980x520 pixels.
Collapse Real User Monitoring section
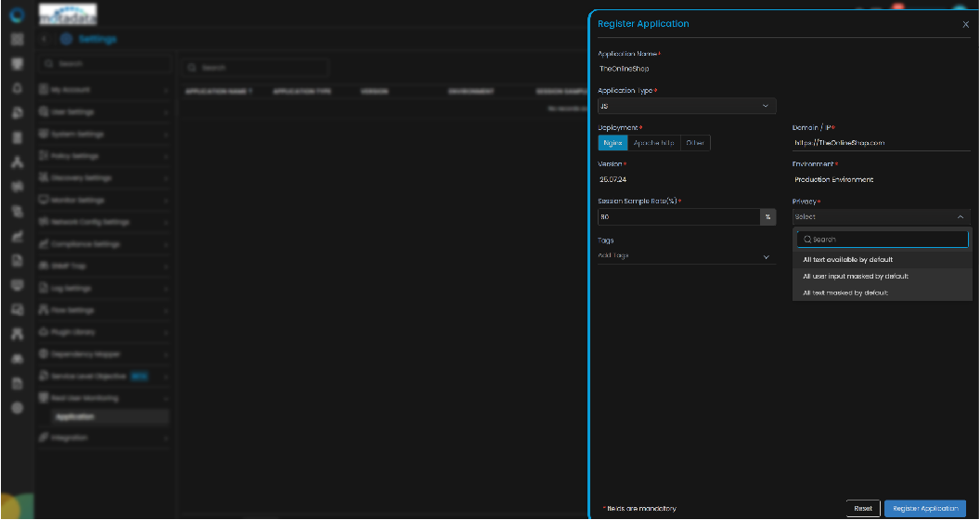[104, 398]
